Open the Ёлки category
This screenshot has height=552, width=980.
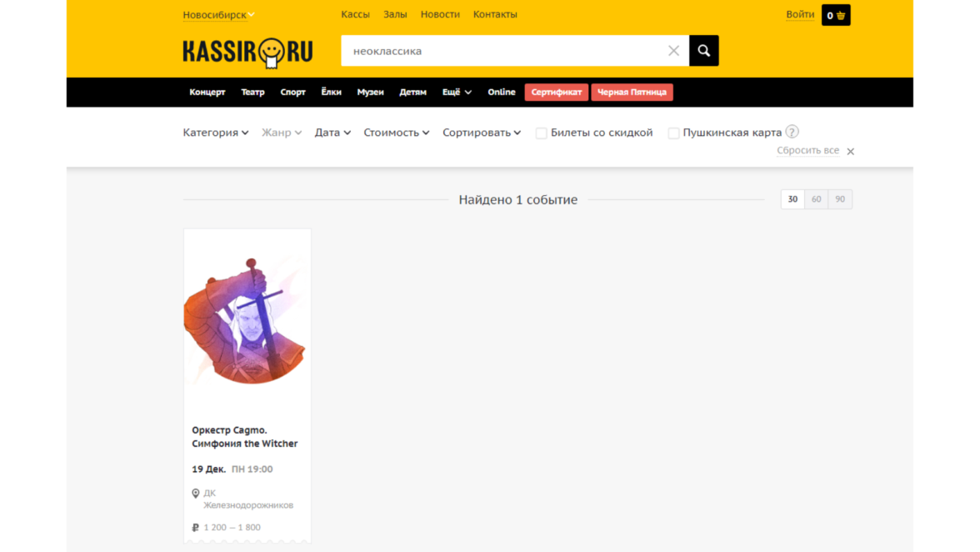tap(332, 92)
